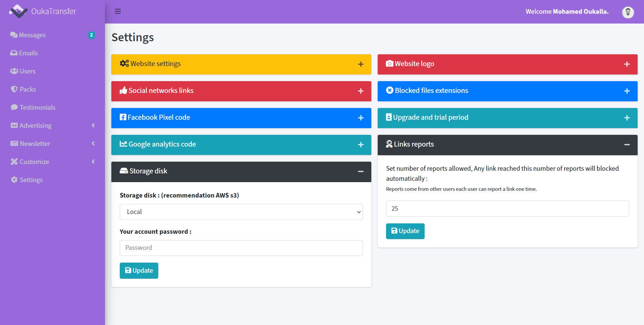Focus the account Password input field

pos(241,248)
